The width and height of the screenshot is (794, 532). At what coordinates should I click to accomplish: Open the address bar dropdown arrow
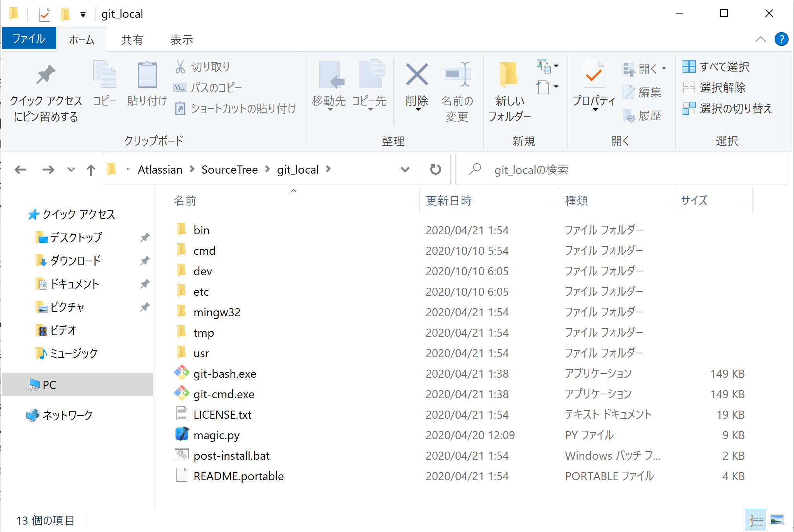pyautogui.click(x=405, y=169)
